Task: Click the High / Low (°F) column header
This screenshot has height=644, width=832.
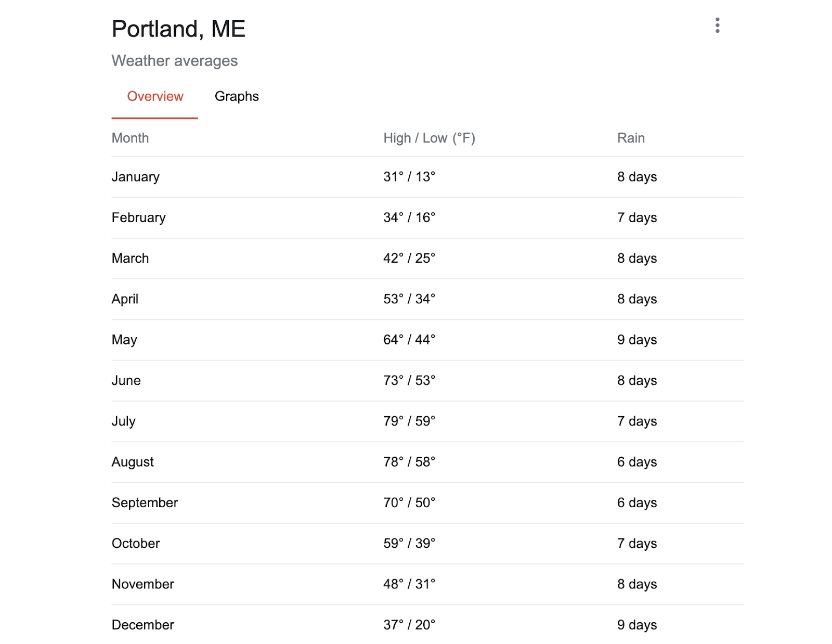Action: tap(429, 138)
